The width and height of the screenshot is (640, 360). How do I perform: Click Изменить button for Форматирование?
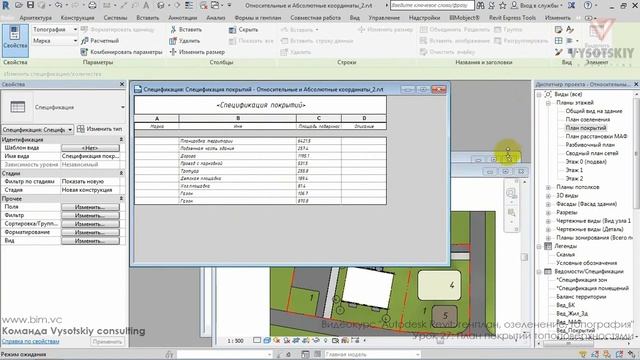pos(90,233)
